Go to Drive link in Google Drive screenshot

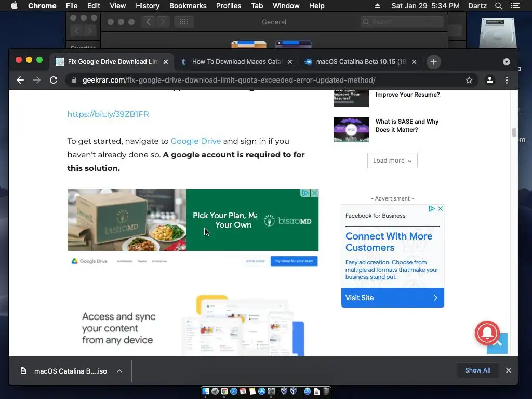(x=255, y=261)
